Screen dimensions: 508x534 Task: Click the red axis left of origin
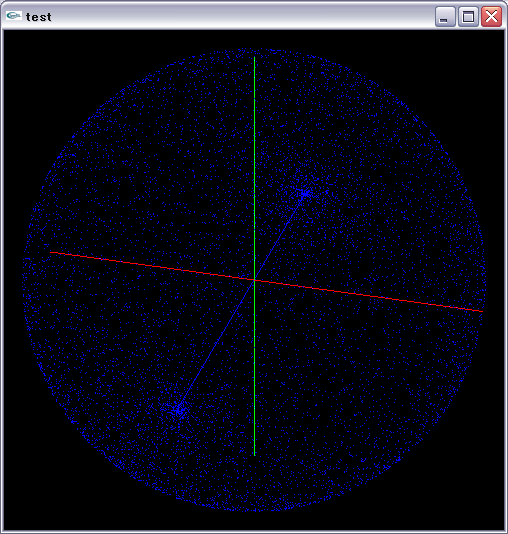click(x=152, y=266)
